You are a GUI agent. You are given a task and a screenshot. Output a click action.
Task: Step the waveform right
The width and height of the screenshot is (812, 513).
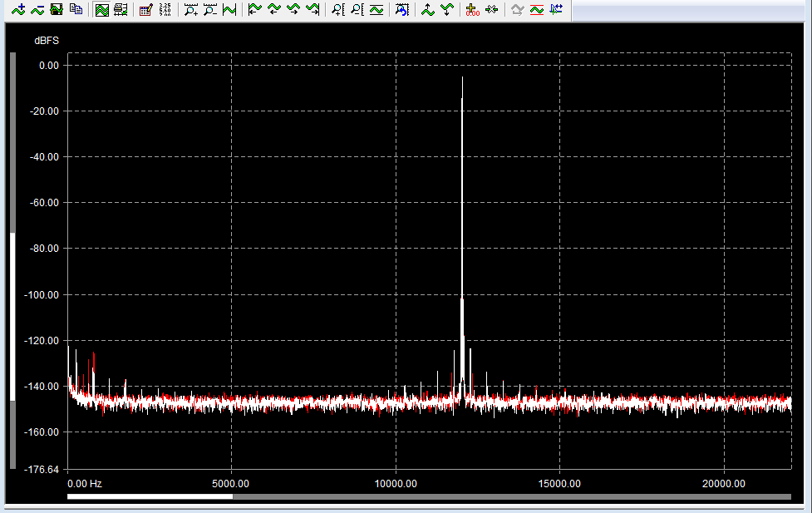coord(293,9)
